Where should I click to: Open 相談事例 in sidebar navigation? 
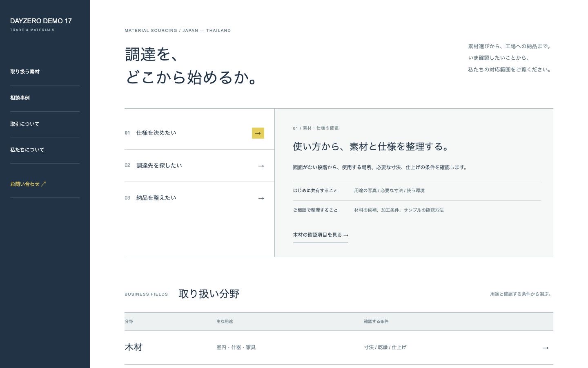(45, 98)
